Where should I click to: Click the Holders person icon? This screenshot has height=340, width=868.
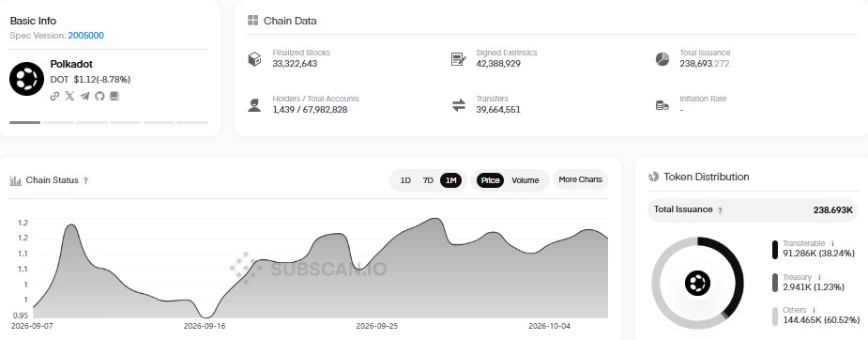[254, 104]
